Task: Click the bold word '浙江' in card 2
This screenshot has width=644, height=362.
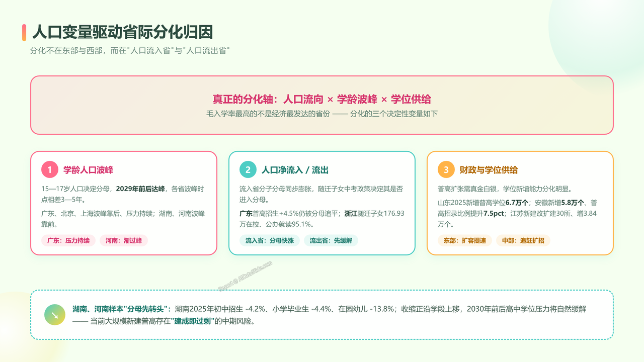Action: [351, 214]
